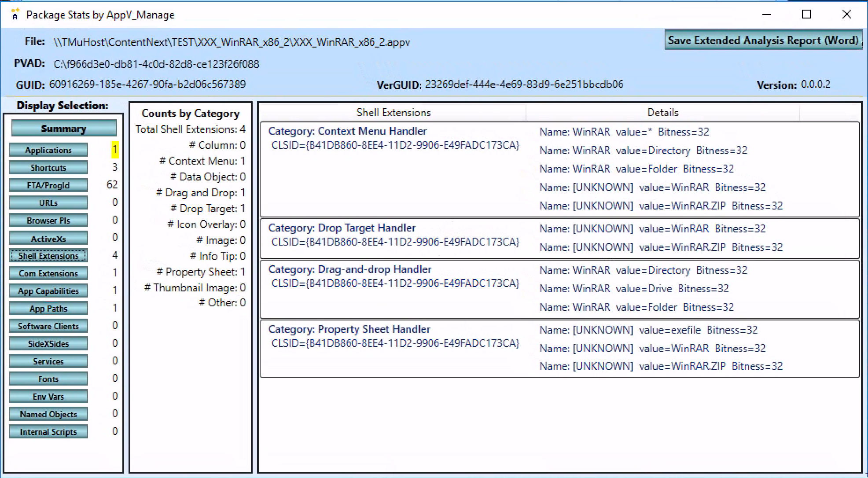Click '# Drop Target: 1' count
868x478 pixels.
[x=208, y=209]
